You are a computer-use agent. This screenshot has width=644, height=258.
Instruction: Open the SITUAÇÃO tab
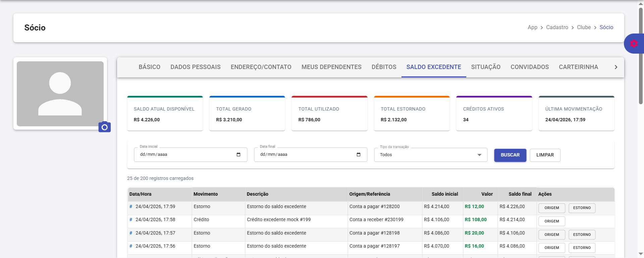pos(486,67)
